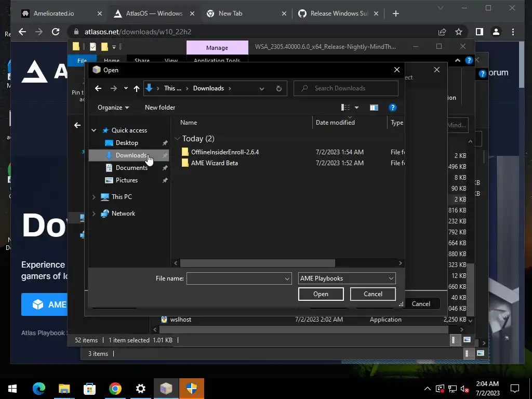Open Settings gear from taskbar
The height and width of the screenshot is (399, 532).
click(x=140, y=389)
